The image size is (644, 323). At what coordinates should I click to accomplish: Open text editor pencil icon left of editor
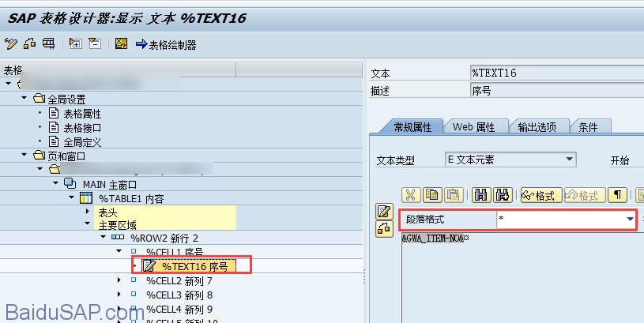384,212
